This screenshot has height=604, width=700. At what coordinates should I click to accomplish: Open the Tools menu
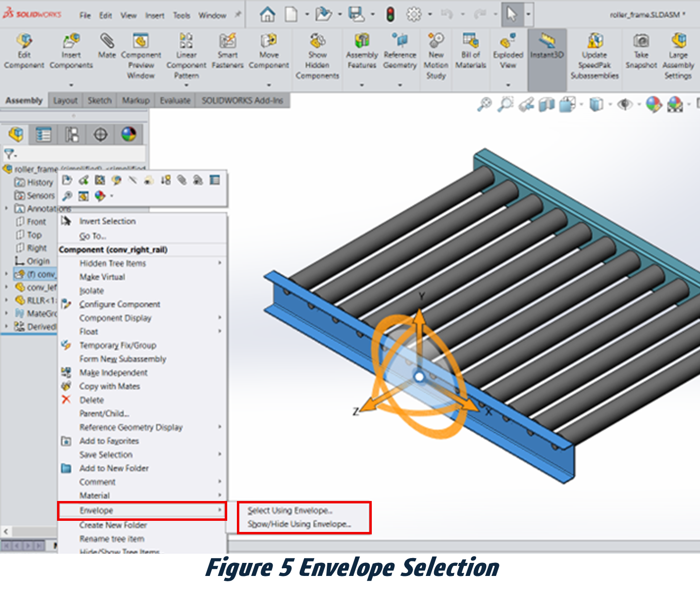click(182, 15)
